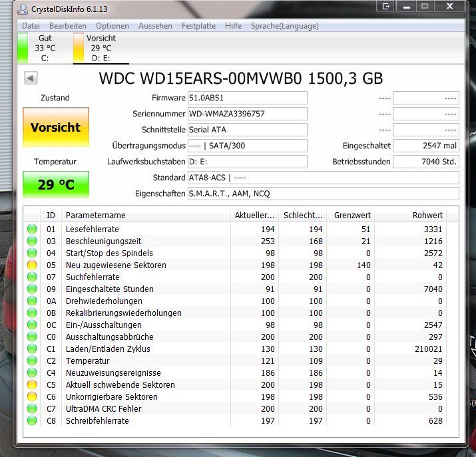Click the Laufwerksbuchstaben field D: E:

pyautogui.click(x=248, y=162)
